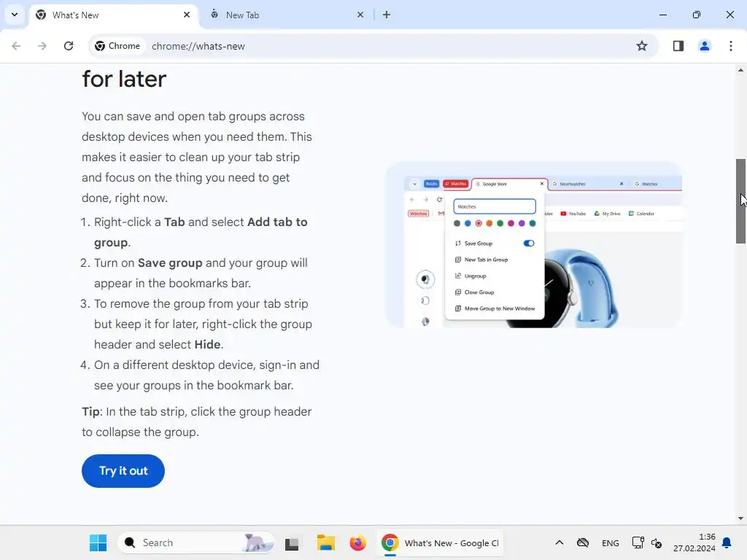Click the bold 'Tip' label

click(90, 412)
